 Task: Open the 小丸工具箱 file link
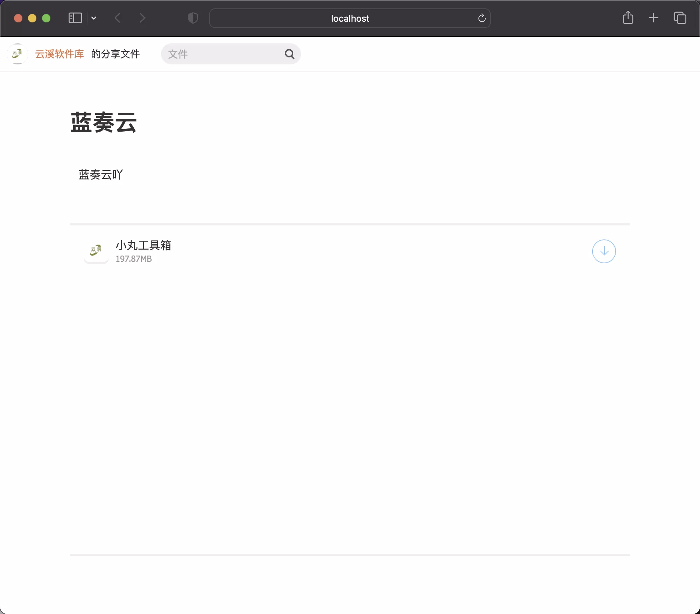(143, 245)
